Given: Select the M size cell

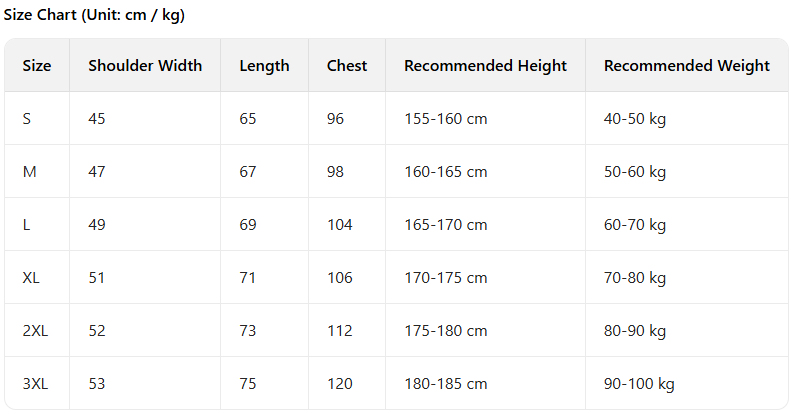Looking at the screenshot, I should [29, 172].
